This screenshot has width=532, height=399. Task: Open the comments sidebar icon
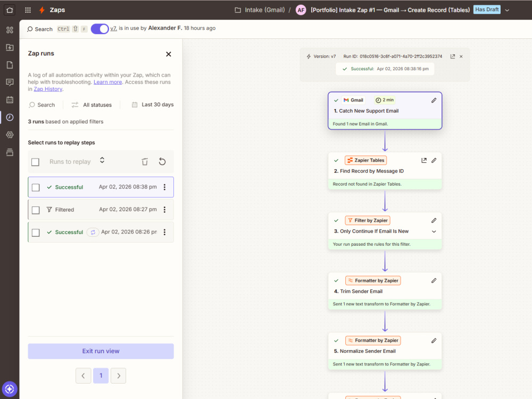pyautogui.click(x=10, y=82)
